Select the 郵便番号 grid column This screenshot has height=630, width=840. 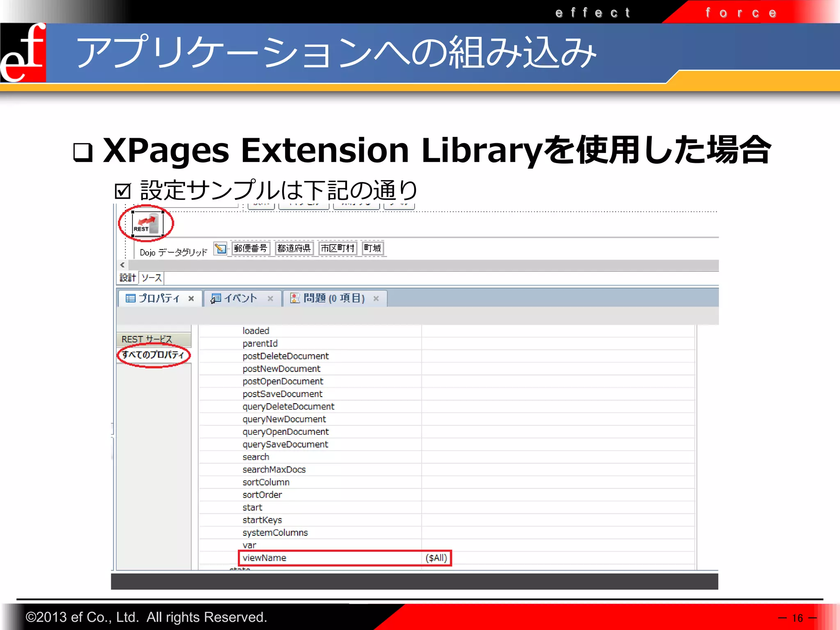(251, 248)
